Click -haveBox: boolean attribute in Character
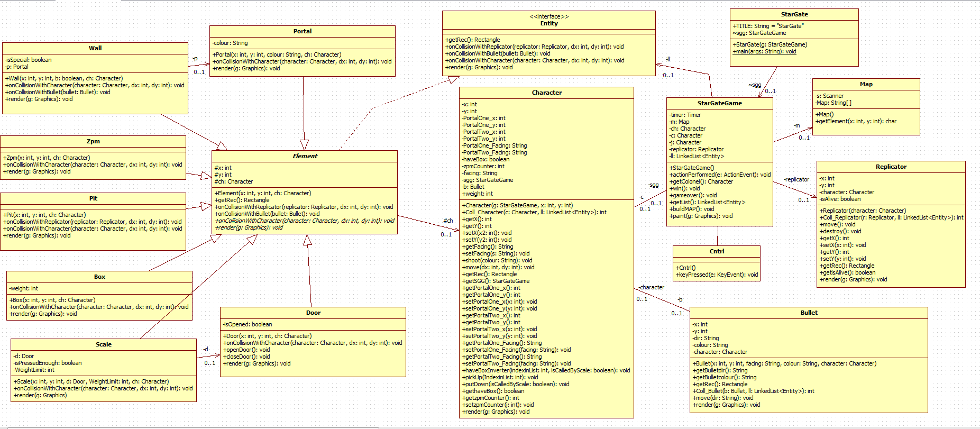The image size is (980, 429). pyautogui.click(x=486, y=159)
